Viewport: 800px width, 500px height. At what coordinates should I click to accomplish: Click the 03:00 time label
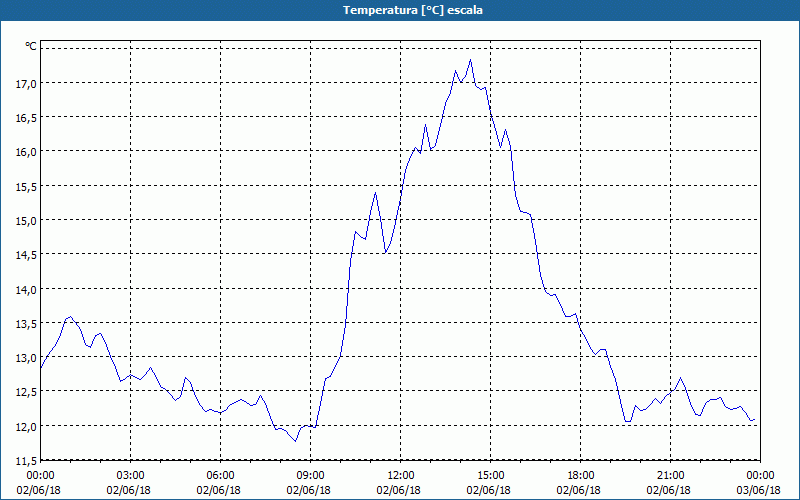(131, 476)
